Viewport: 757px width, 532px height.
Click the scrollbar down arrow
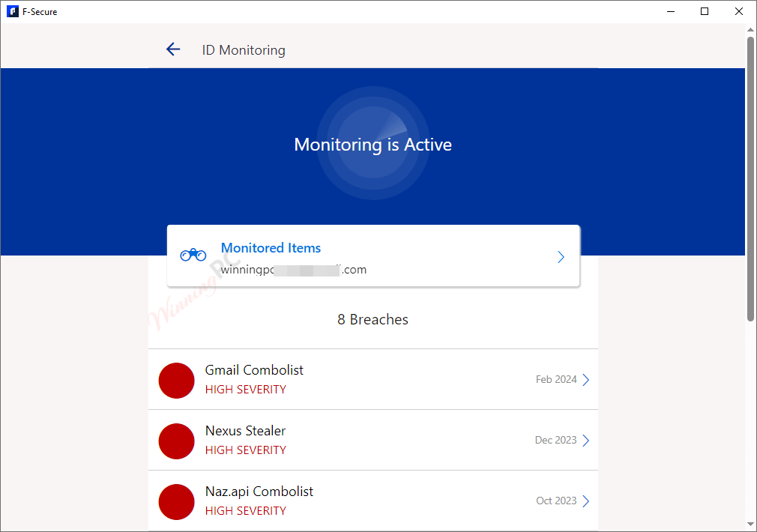tap(750, 525)
